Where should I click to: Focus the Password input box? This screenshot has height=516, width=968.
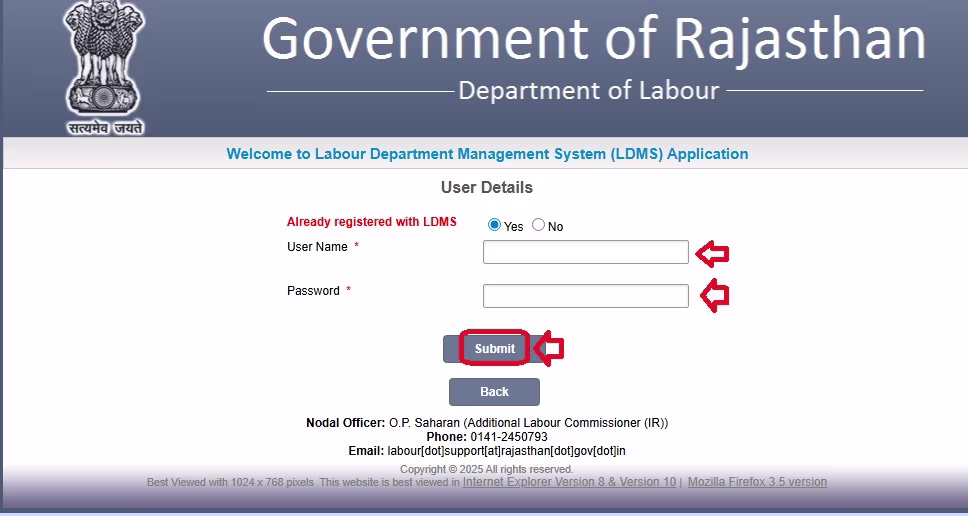585,296
